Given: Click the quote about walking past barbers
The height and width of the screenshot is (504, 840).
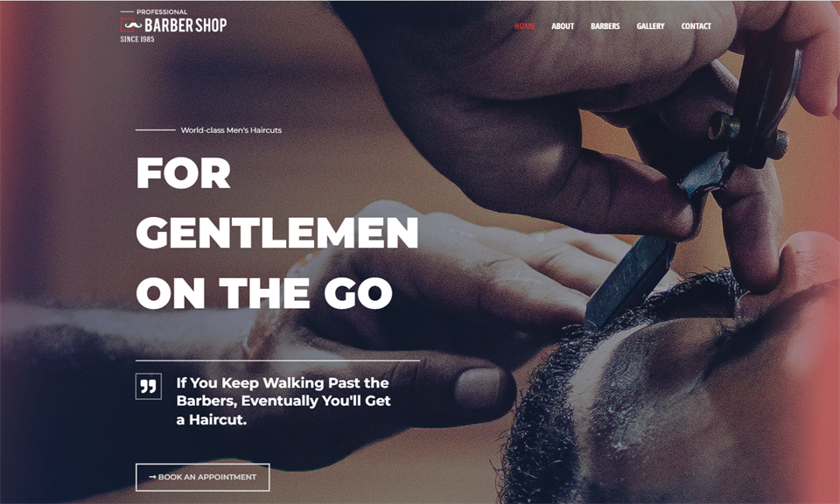Looking at the screenshot, I should point(283,401).
